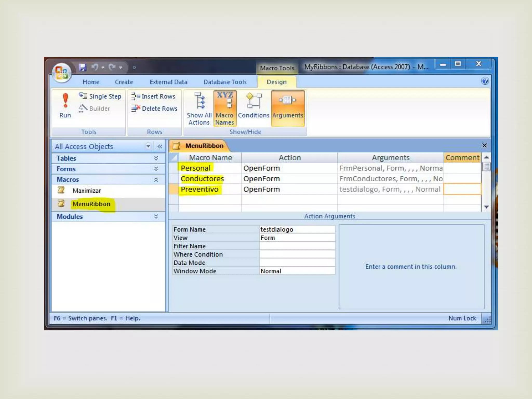Viewport: 532px width, 399px height.
Task: Collapse the Macros group
Action: [156, 179]
